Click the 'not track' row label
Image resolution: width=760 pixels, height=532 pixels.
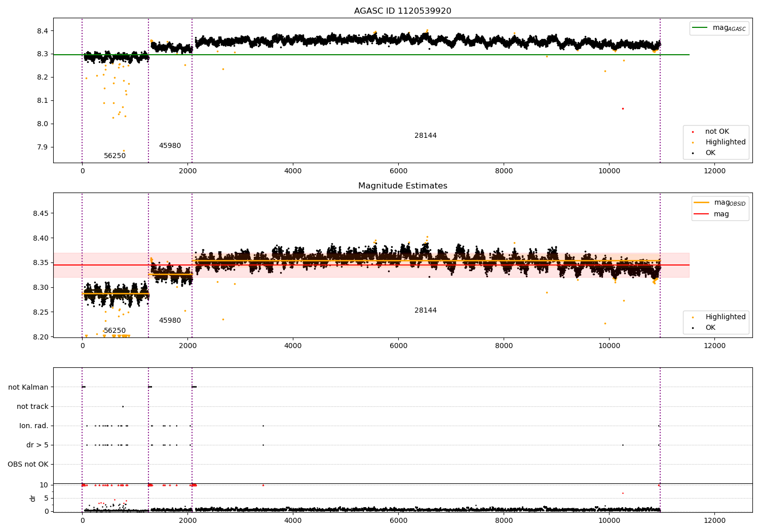tap(32, 407)
